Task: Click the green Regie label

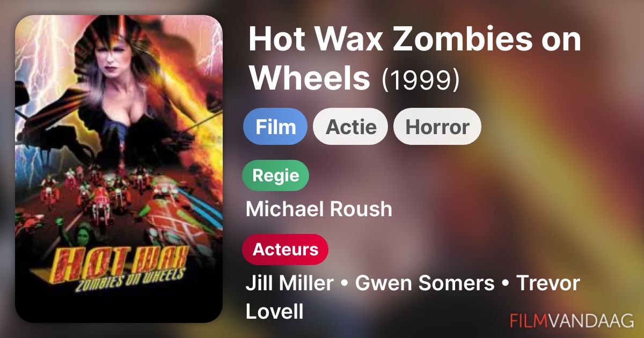Action: [x=276, y=175]
